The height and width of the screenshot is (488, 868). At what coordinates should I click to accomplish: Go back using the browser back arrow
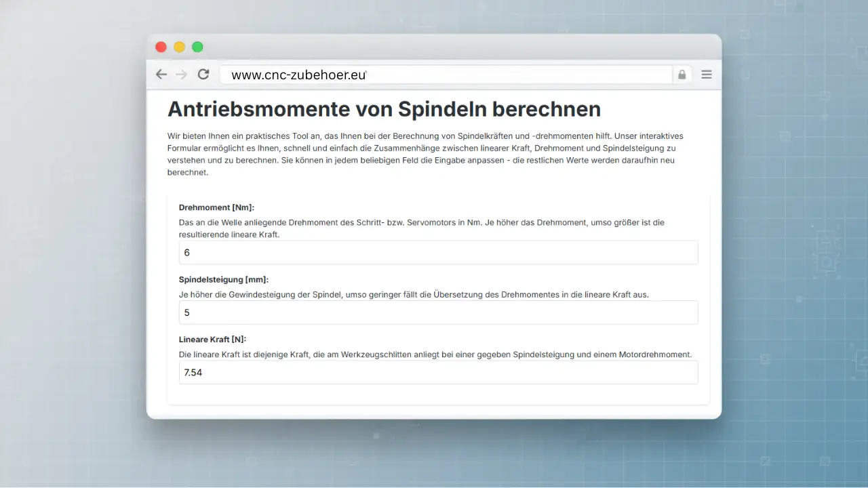point(161,75)
